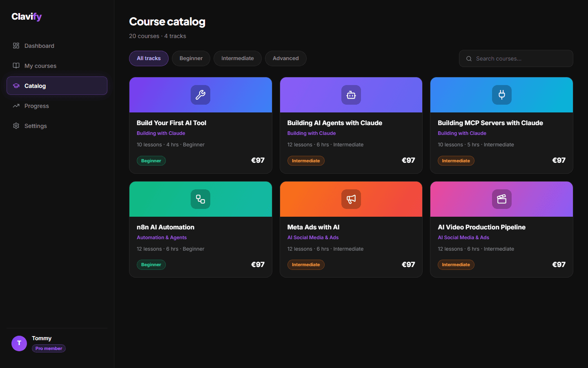Click '10 lessons · 4 hrs · Beginner' text

click(x=171, y=145)
